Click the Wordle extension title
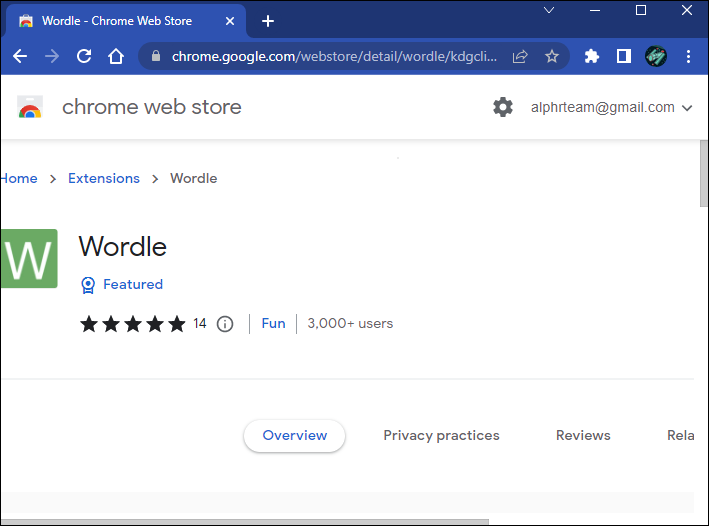 tap(123, 247)
